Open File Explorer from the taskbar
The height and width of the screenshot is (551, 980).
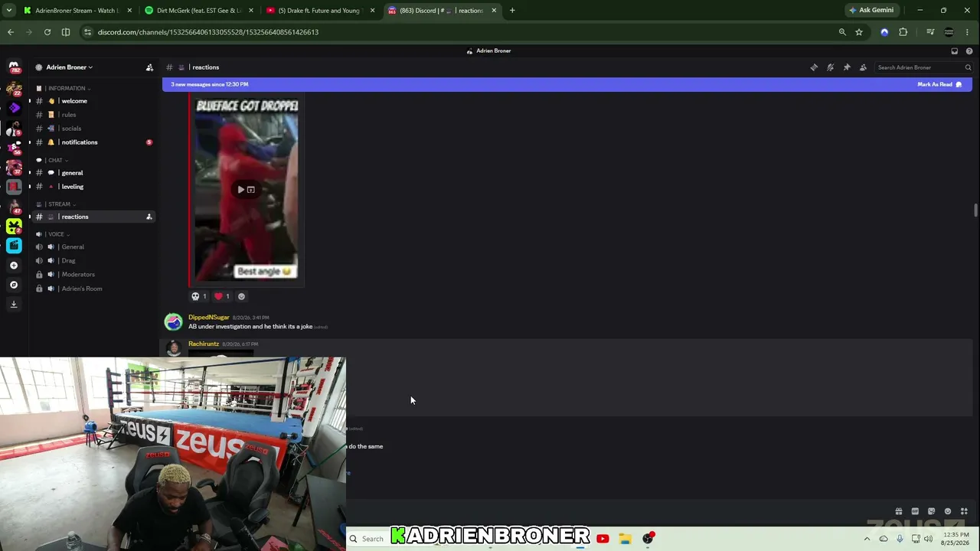[626, 539]
